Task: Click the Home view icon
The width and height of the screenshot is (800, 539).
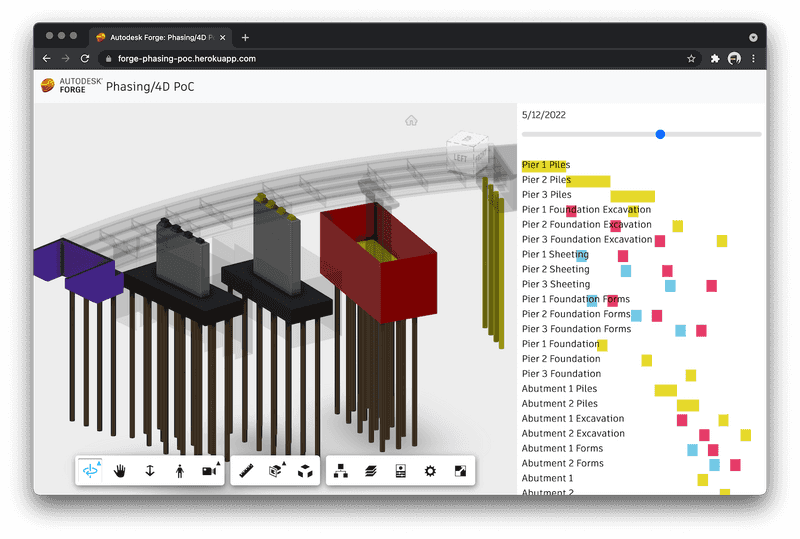Action: 411,120
